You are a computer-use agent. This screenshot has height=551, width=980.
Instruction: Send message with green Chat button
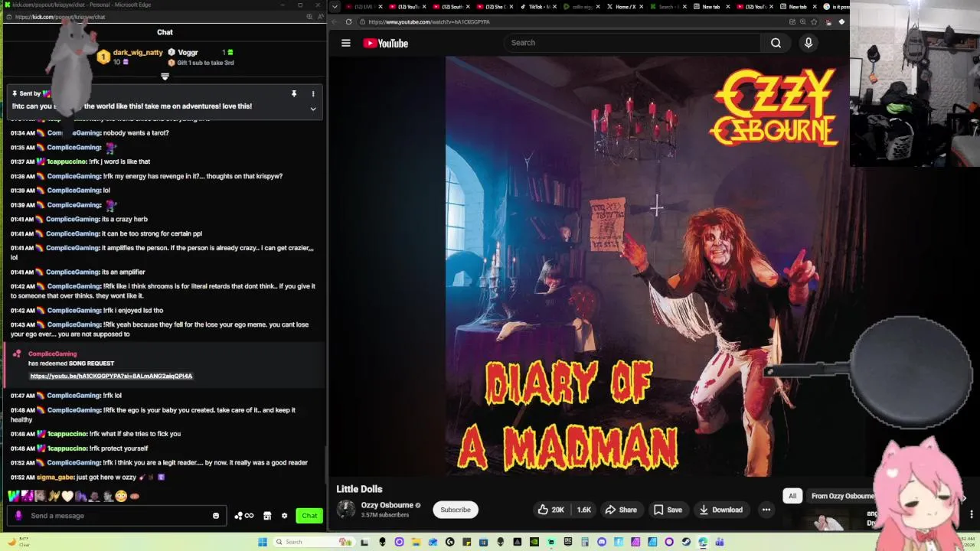click(309, 516)
